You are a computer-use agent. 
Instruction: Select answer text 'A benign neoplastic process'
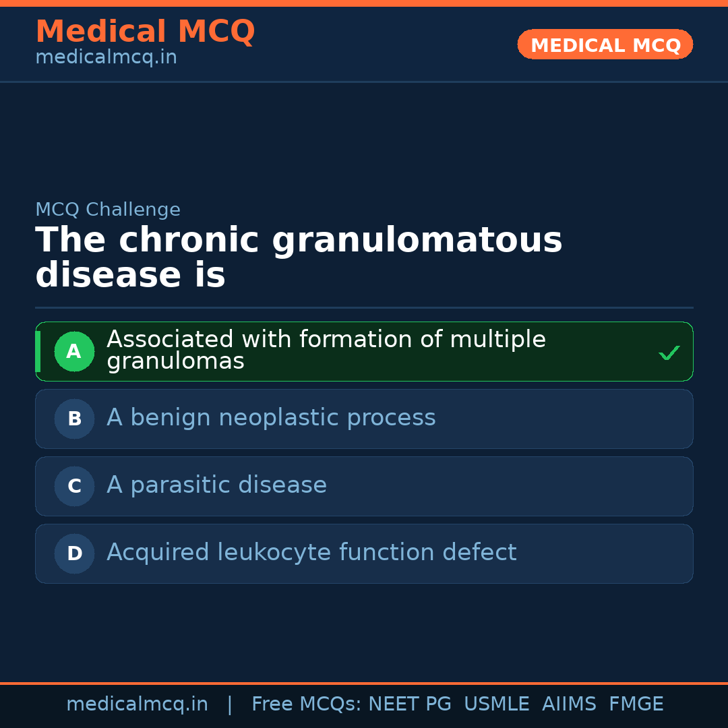click(x=271, y=418)
